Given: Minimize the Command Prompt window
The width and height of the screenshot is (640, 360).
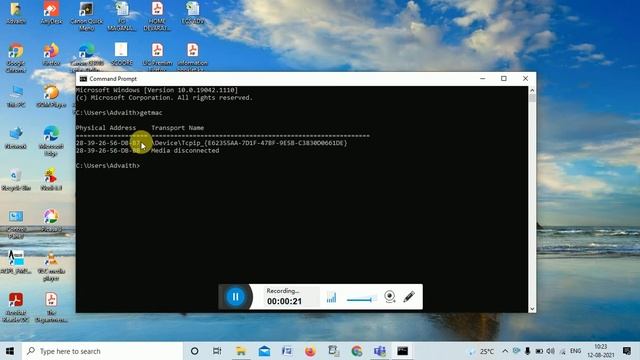Looking at the screenshot, I should (482, 78).
